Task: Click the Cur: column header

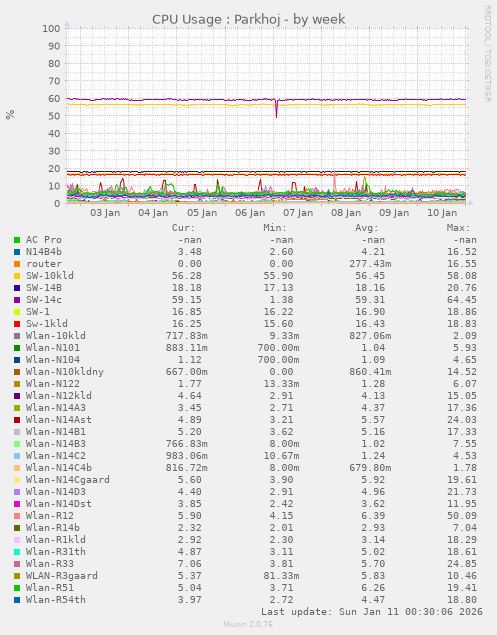Action: tap(183, 228)
